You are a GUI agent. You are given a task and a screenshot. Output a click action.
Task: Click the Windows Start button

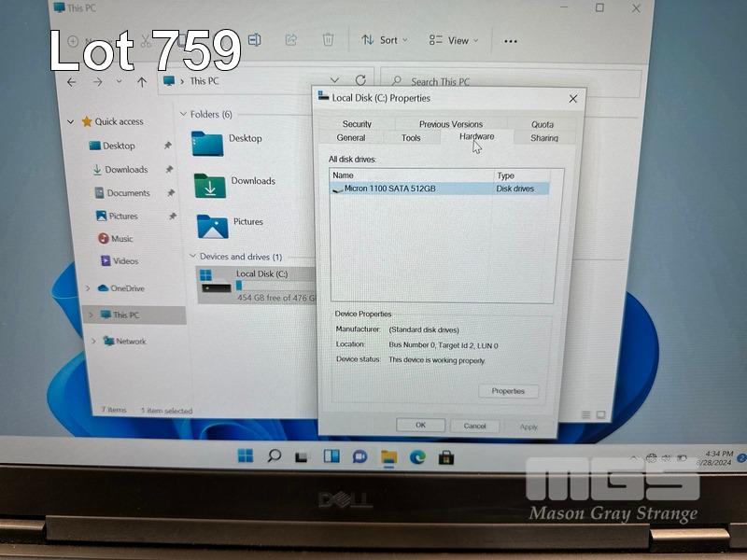[245, 456]
